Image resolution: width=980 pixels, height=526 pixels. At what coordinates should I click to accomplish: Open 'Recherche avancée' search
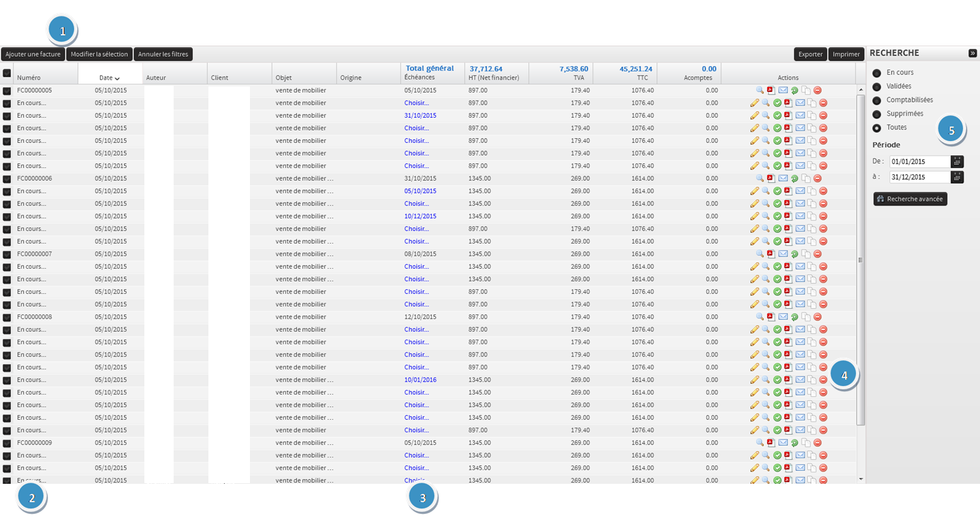click(x=910, y=199)
